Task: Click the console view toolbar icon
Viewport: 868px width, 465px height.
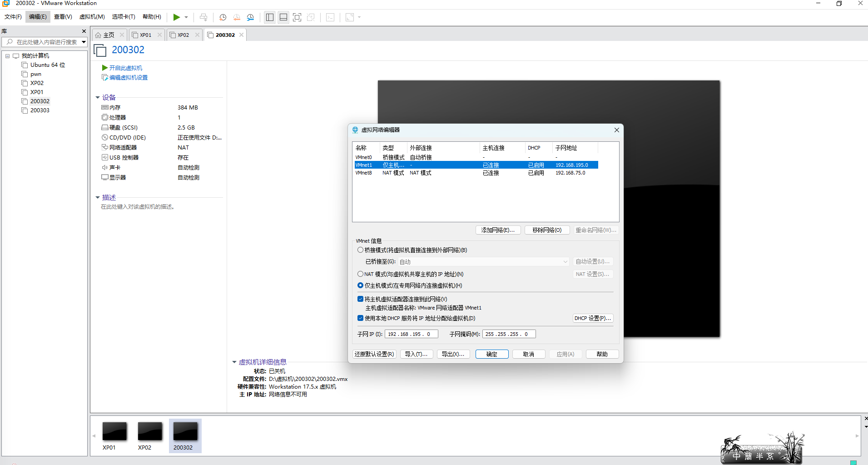Action: point(330,17)
